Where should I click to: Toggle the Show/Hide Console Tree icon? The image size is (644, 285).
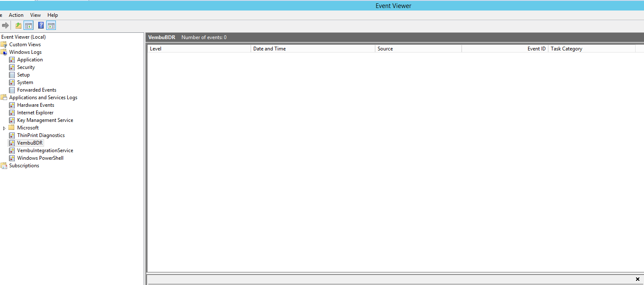(x=29, y=26)
